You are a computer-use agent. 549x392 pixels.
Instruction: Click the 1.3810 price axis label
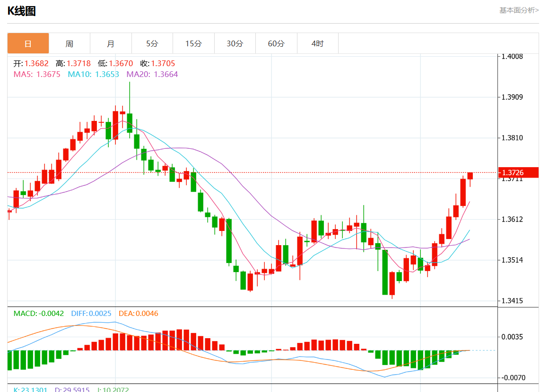(512, 138)
